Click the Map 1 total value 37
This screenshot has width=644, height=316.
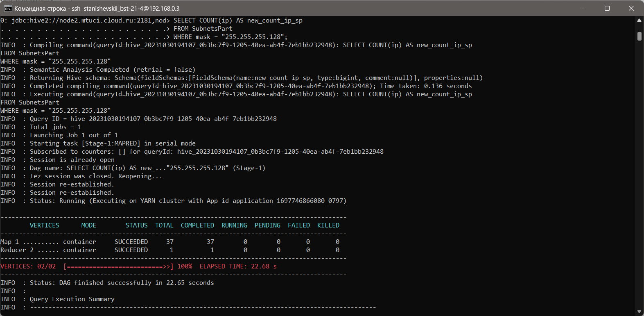pyautogui.click(x=170, y=242)
